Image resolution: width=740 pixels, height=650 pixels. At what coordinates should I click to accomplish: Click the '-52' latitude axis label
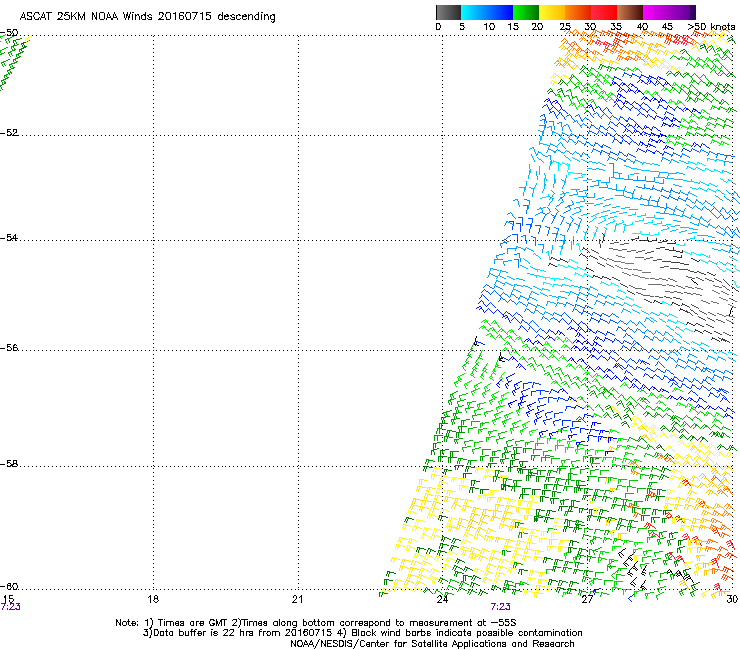click(x=9, y=133)
